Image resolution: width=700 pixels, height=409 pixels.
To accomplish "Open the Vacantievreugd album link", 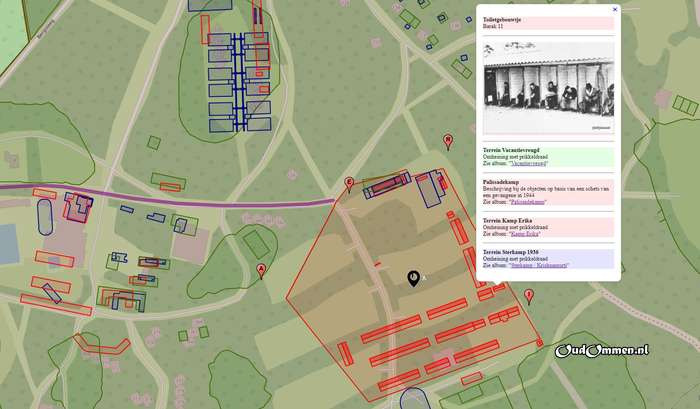I will pyautogui.click(x=524, y=163).
